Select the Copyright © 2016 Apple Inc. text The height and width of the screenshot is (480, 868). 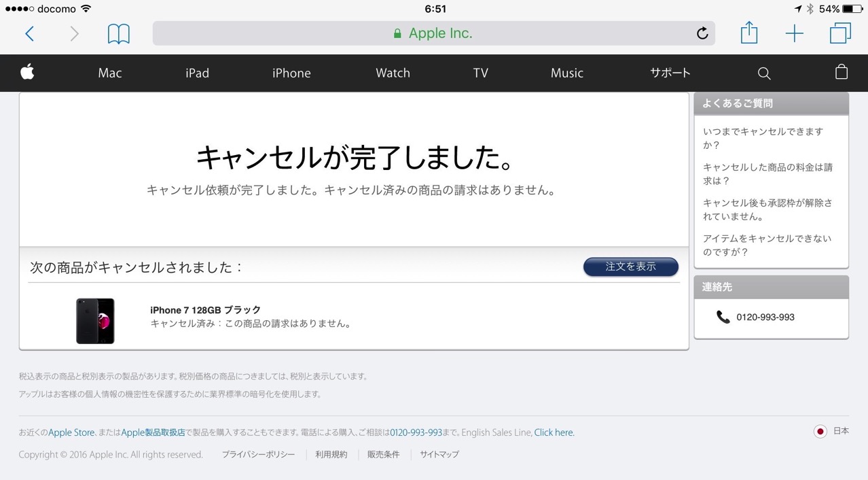tap(111, 455)
